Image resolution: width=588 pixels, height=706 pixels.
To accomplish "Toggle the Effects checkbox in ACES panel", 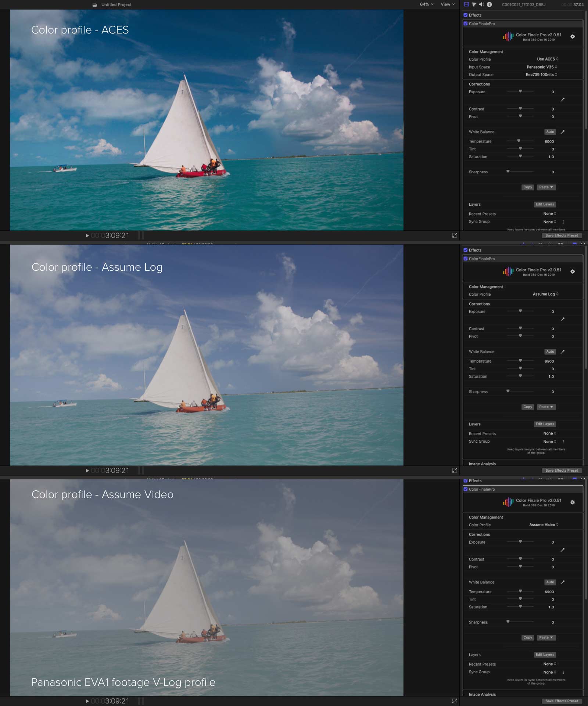I will coord(466,15).
